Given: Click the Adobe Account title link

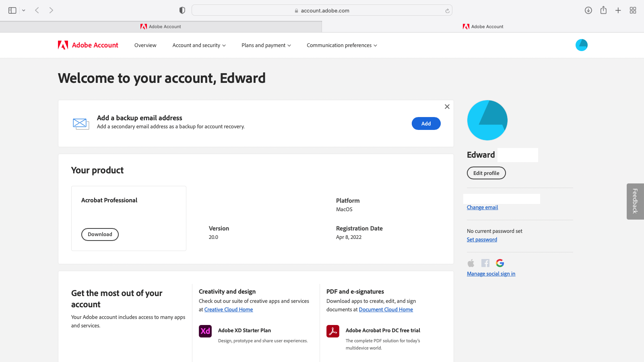Looking at the screenshot, I should (x=95, y=45).
